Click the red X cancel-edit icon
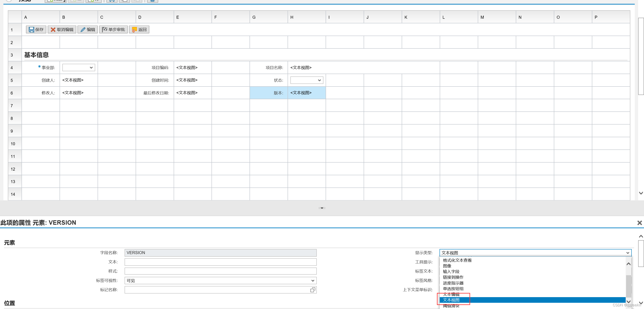Screen dimensions: 644x309 pyautogui.click(x=53, y=30)
